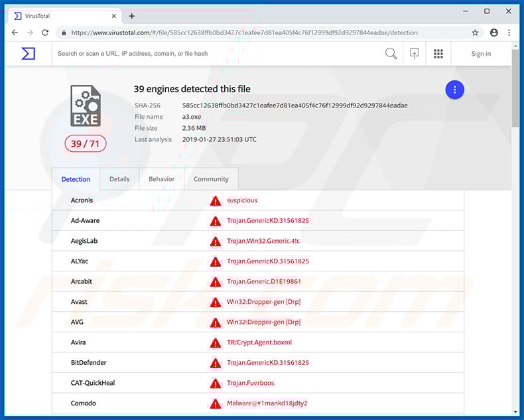Select the Detection tab
The height and width of the screenshot is (420, 524).
(76, 179)
